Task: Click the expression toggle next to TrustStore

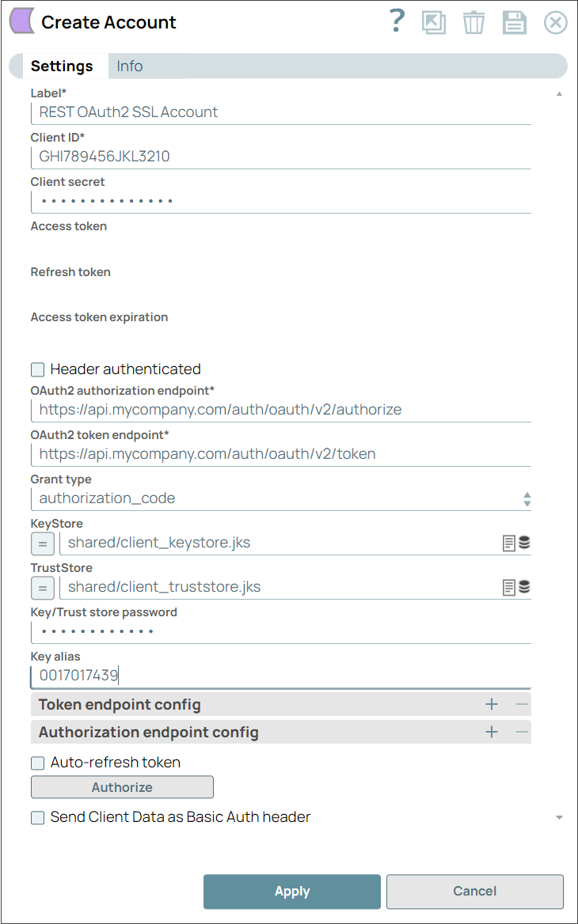Action: point(42,588)
